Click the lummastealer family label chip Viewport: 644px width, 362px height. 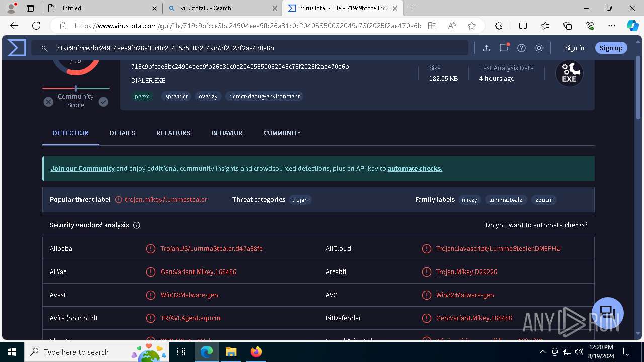pos(507,200)
